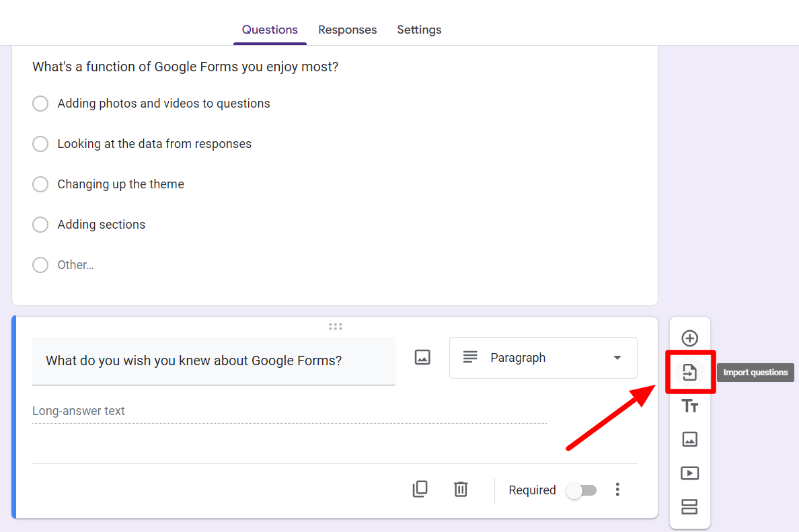Add a video to the form

coord(689,473)
